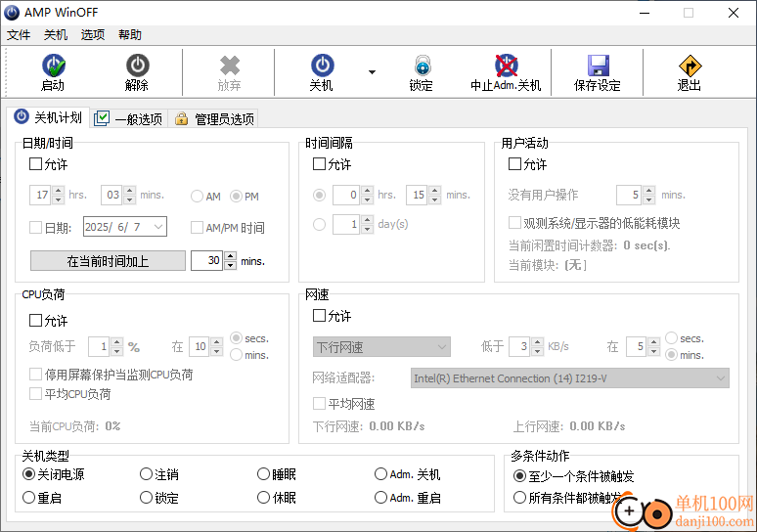The image size is (757, 532).
Task: Click the 启动 (start) toolbar icon
Action: (x=53, y=66)
